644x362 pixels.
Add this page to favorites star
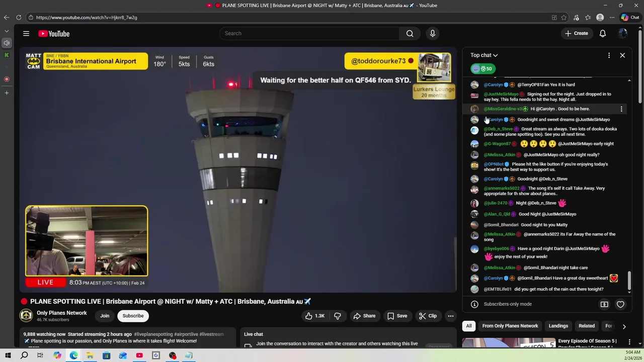564,18
